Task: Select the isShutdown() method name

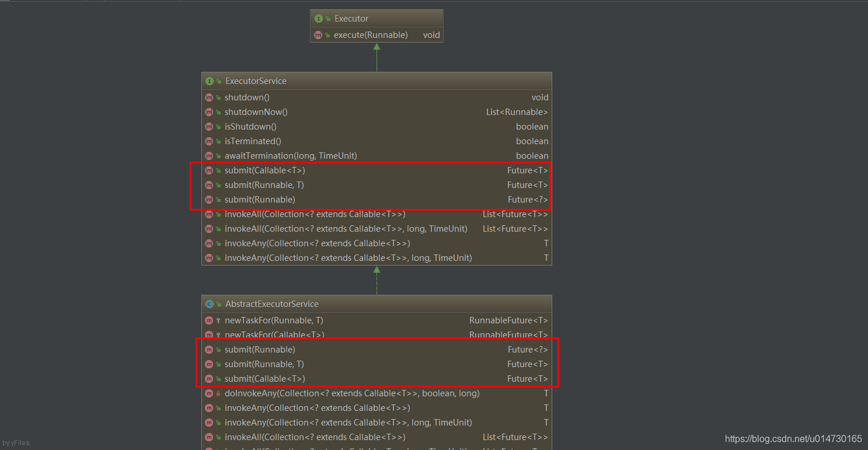Action: tap(250, 127)
